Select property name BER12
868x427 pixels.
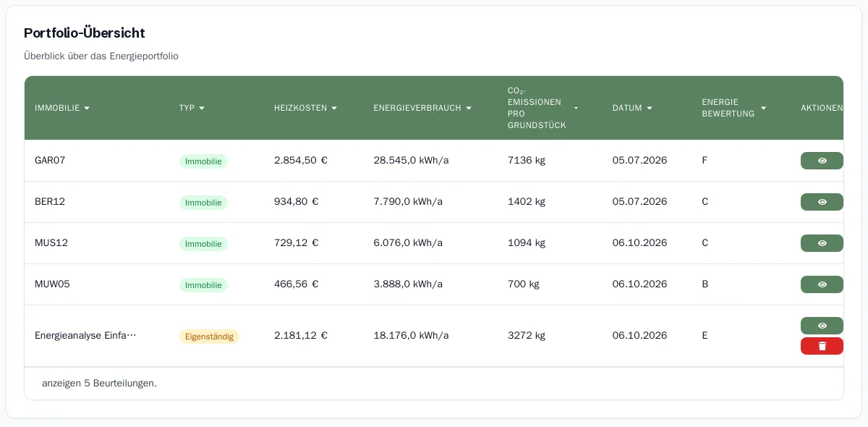[50, 202]
